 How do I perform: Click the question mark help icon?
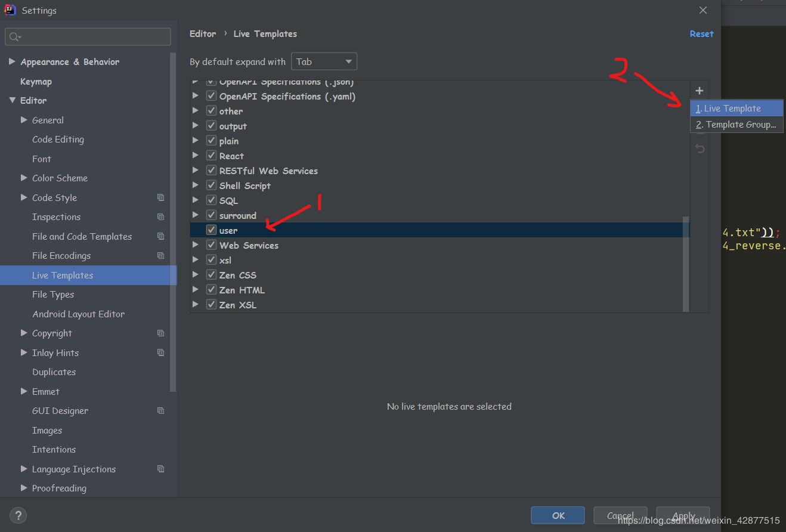19,515
